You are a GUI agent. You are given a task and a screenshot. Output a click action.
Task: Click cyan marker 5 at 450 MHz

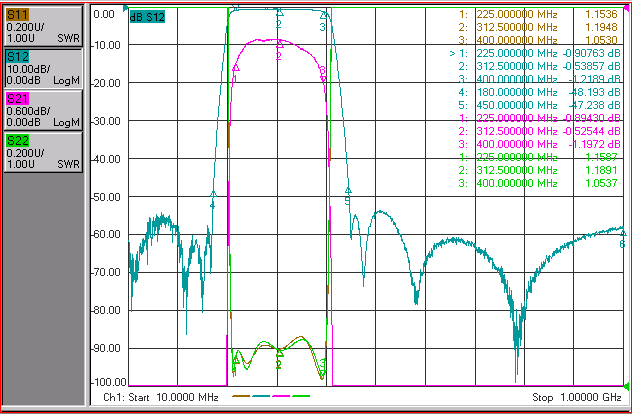(348, 190)
